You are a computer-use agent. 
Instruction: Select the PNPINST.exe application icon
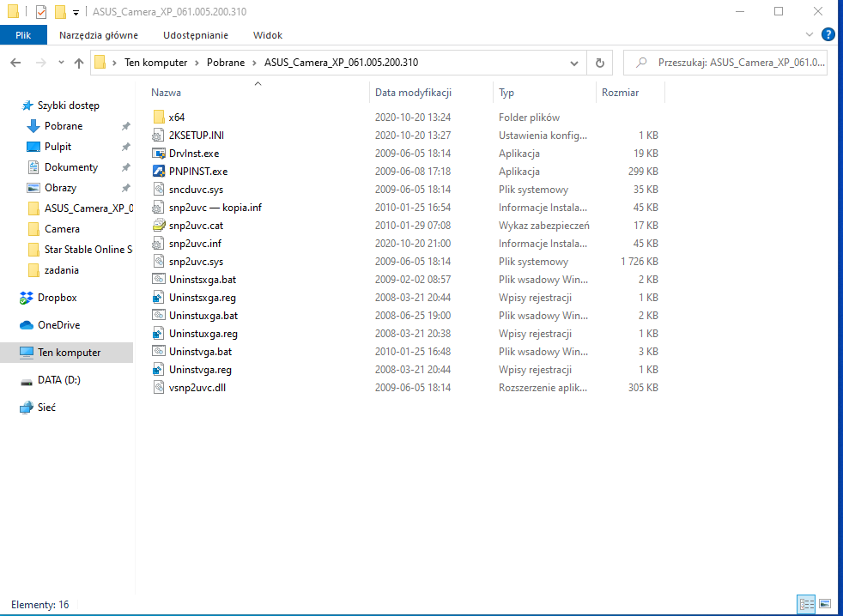159,171
